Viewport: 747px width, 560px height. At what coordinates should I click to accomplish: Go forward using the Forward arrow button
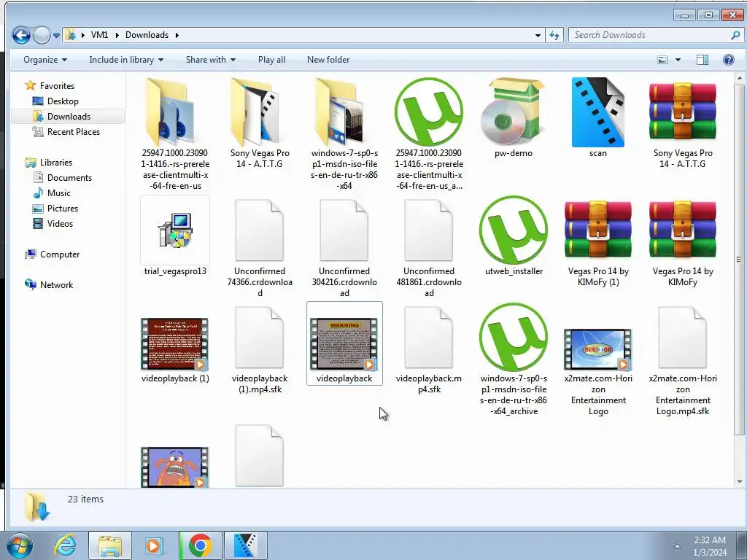point(42,35)
